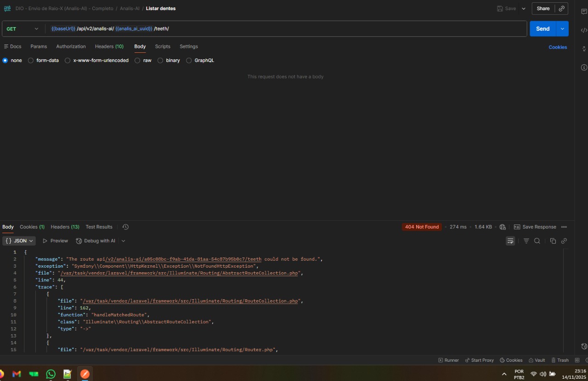Select the raw body type
The image size is (588, 381).
(137, 61)
